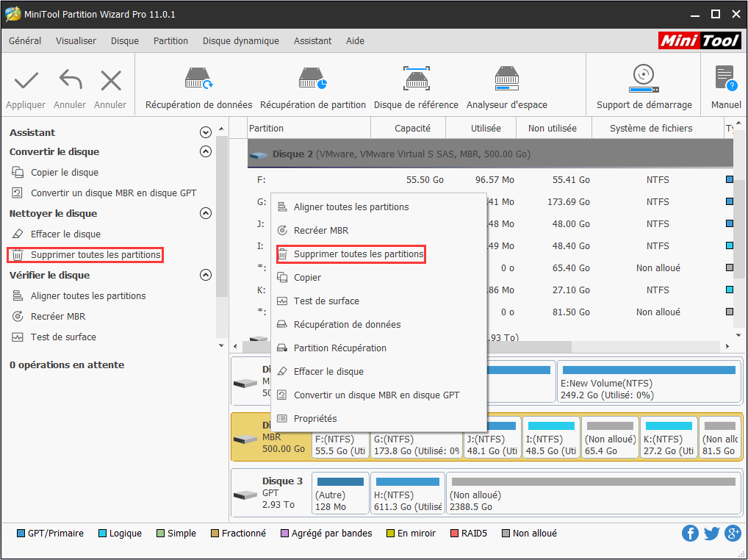Open the Visualiser menu

pyautogui.click(x=76, y=41)
